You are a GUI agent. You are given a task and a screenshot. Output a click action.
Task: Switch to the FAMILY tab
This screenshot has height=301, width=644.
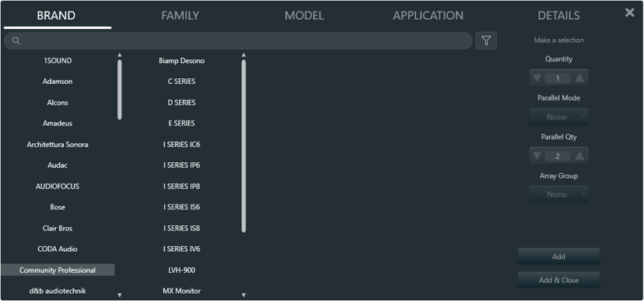coord(180,16)
